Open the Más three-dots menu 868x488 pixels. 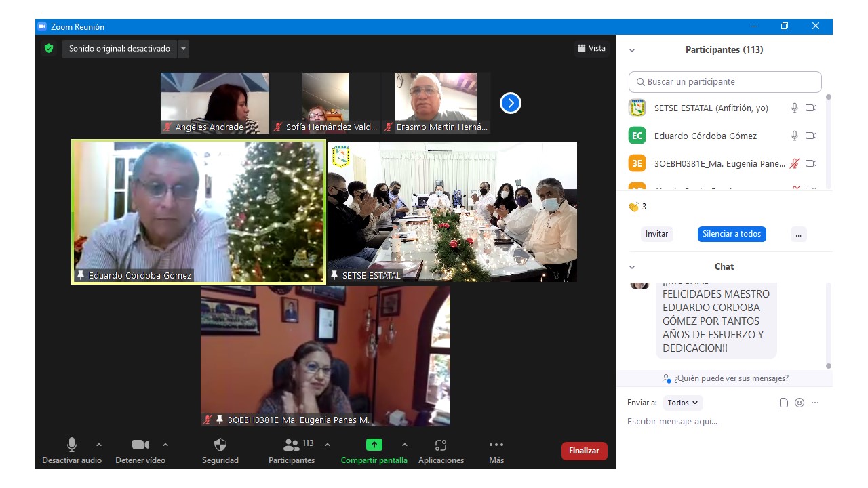pos(496,445)
